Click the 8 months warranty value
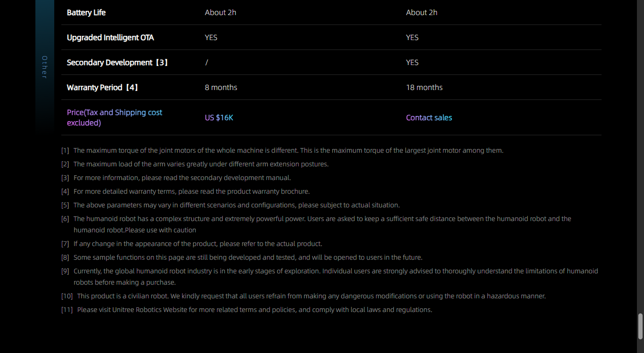The height and width of the screenshot is (353, 644). coord(221,88)
